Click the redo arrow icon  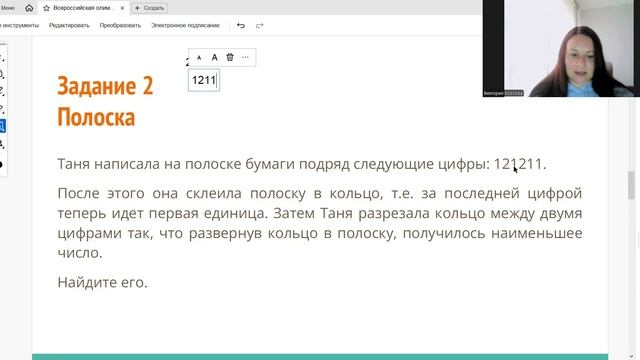point(260,26)
